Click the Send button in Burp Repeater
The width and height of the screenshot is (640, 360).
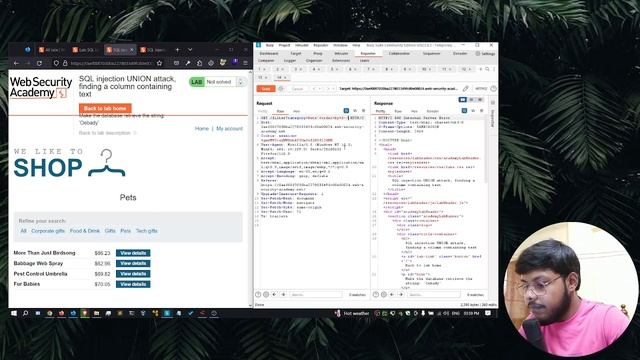[266, 89]
